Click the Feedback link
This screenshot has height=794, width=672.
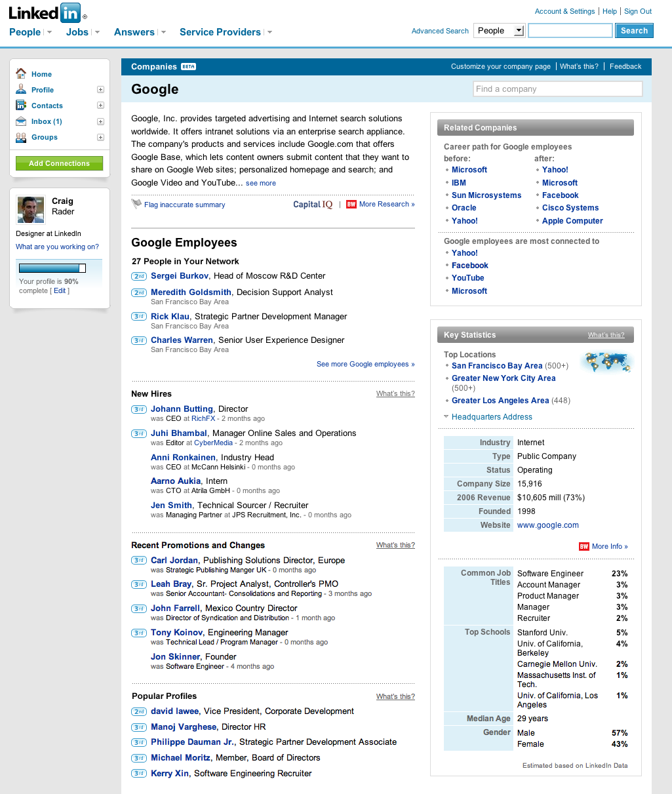coord(625,66)
